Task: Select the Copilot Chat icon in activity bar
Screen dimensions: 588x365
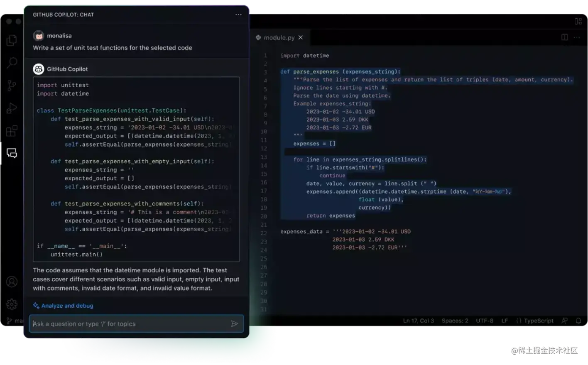Action: pos(12,153)
